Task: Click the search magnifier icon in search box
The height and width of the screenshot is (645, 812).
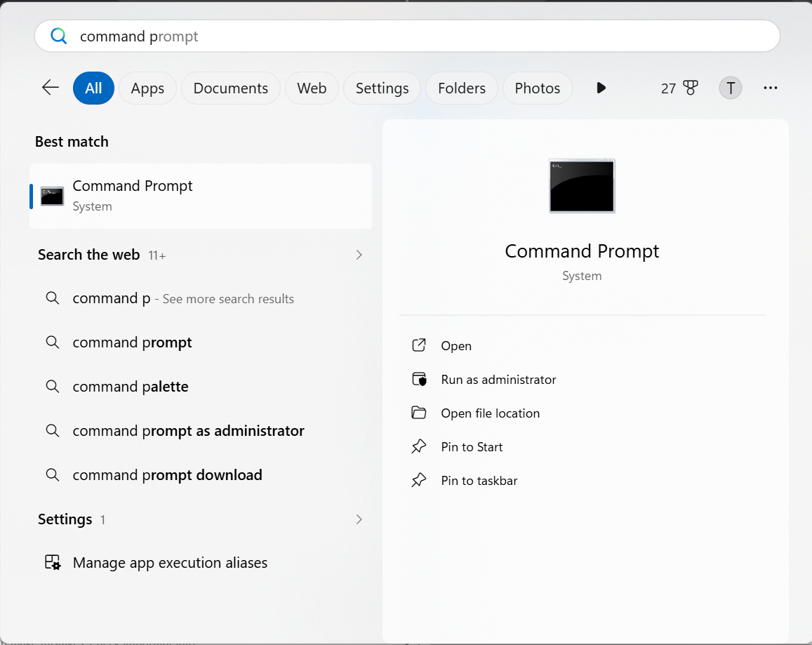Action: pyautogui.click(x=58, y=36)
